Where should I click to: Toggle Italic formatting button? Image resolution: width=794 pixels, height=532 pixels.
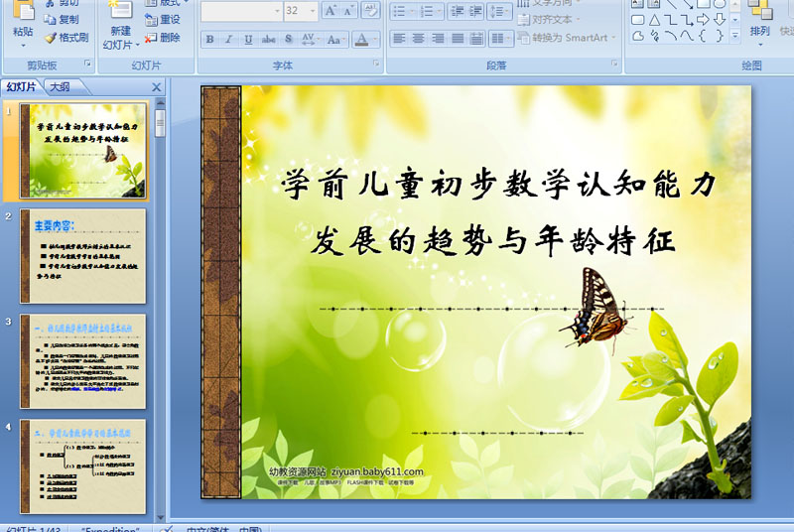[x=228, y=39]
